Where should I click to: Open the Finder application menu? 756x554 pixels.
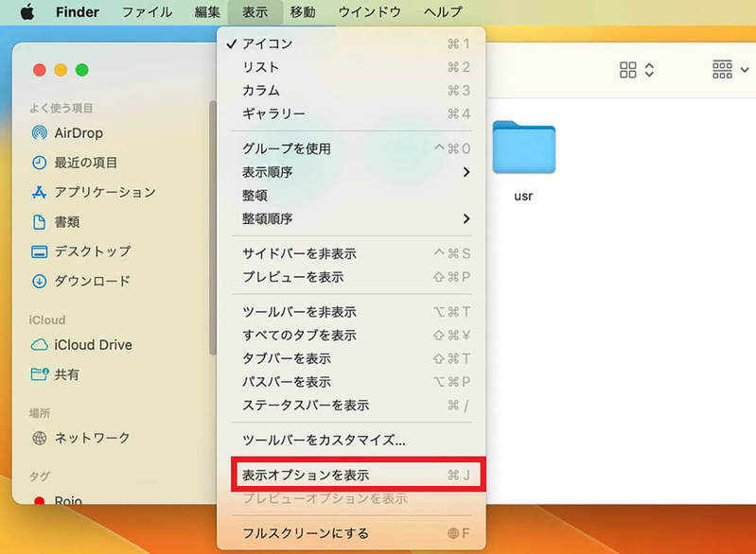pos(78,12)
